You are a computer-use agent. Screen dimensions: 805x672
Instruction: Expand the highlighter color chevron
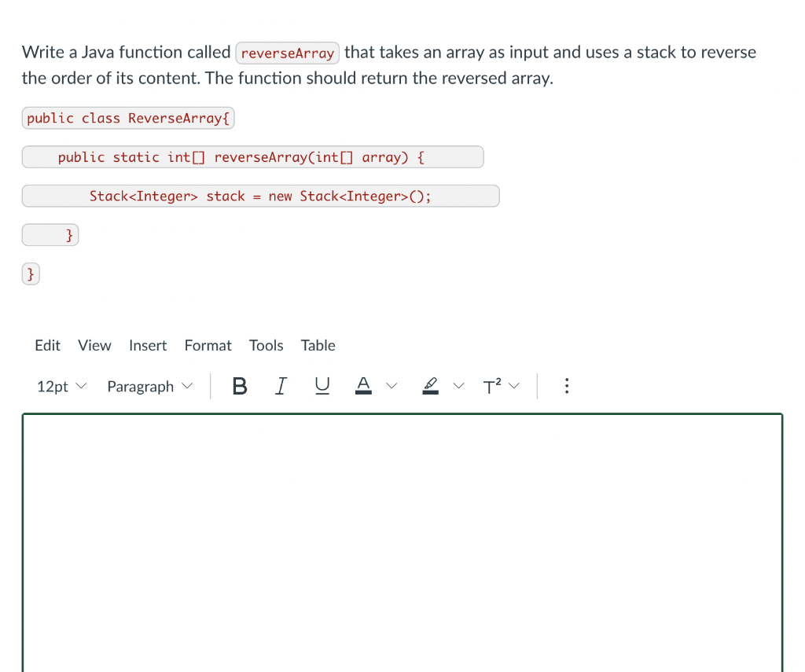[x=459, y=386]
